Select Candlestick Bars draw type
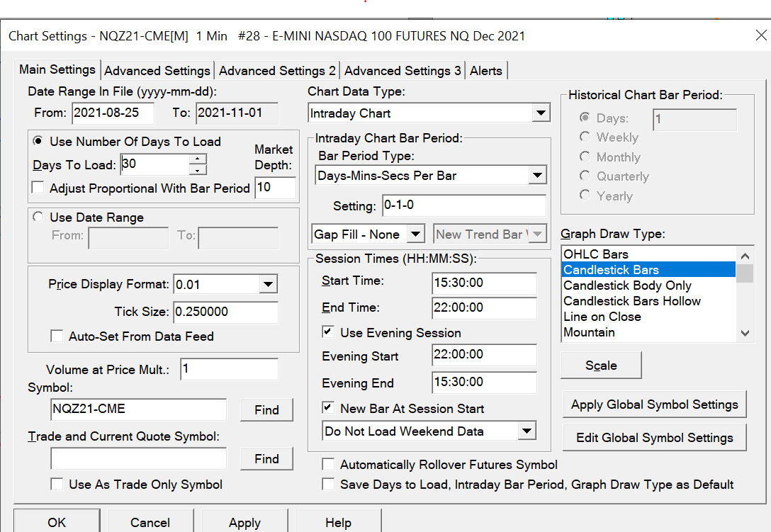771x532 pixels. point(648,269)
